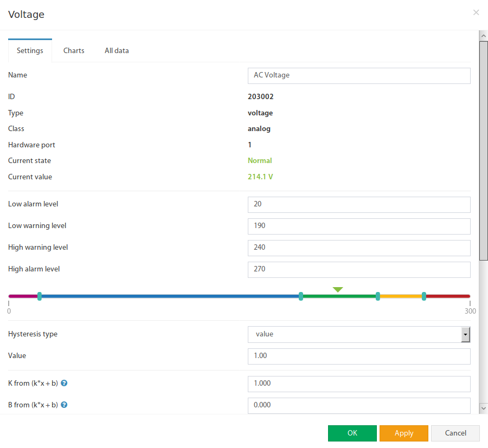Close the Voltage dialog with X icon
Image resolution: width=488 pixels, height=448 pixels.
coord(476,12)
